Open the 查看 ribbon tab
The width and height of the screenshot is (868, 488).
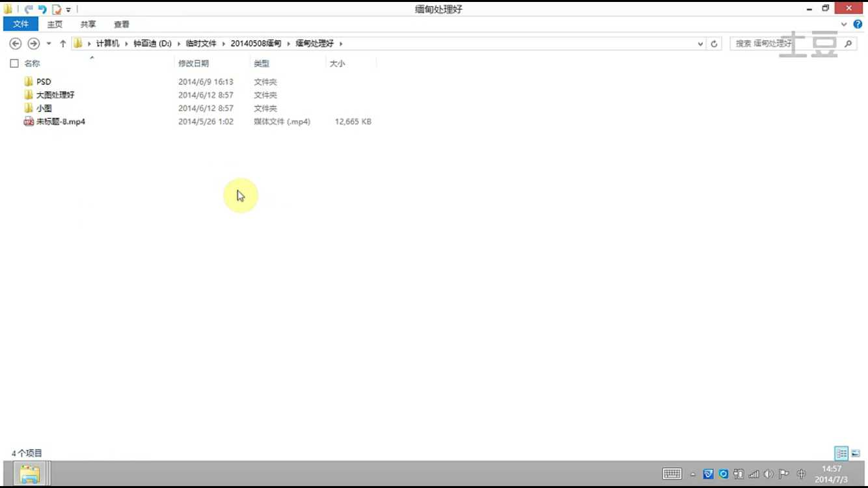[x=122, y=24]
